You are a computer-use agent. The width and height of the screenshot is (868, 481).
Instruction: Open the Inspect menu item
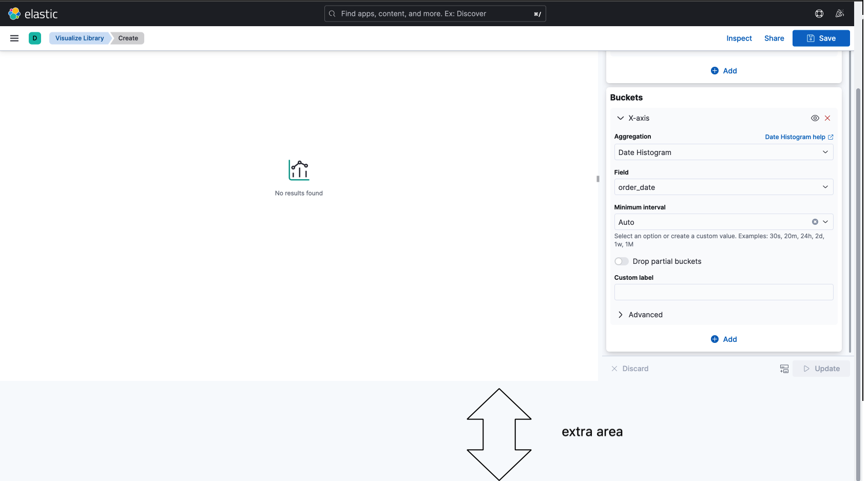[739, 38]
